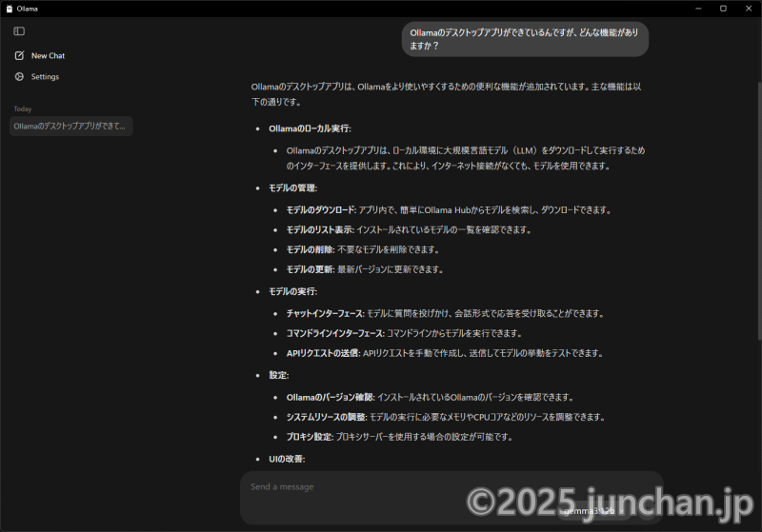Click the user message bubble about Ollamaのデスクトップアプリ

click(525, 39)
